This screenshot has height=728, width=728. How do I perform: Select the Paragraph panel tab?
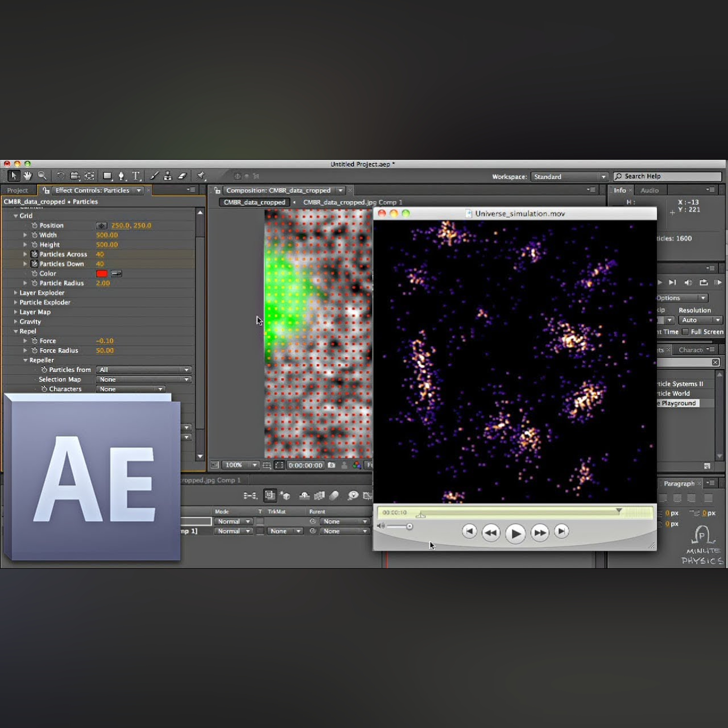tap(679, 483)
